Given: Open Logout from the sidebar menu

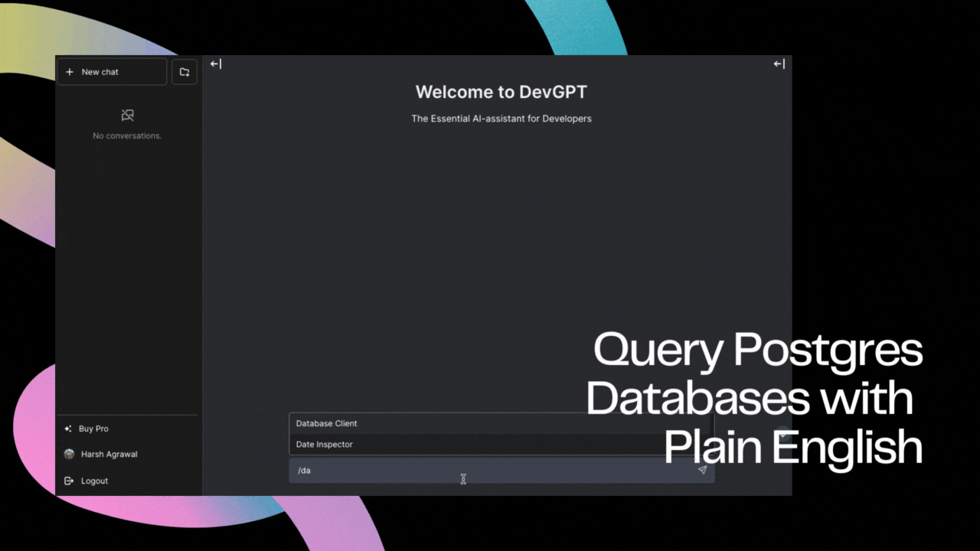Looking at the screenshot, I should tap(94, 481).
